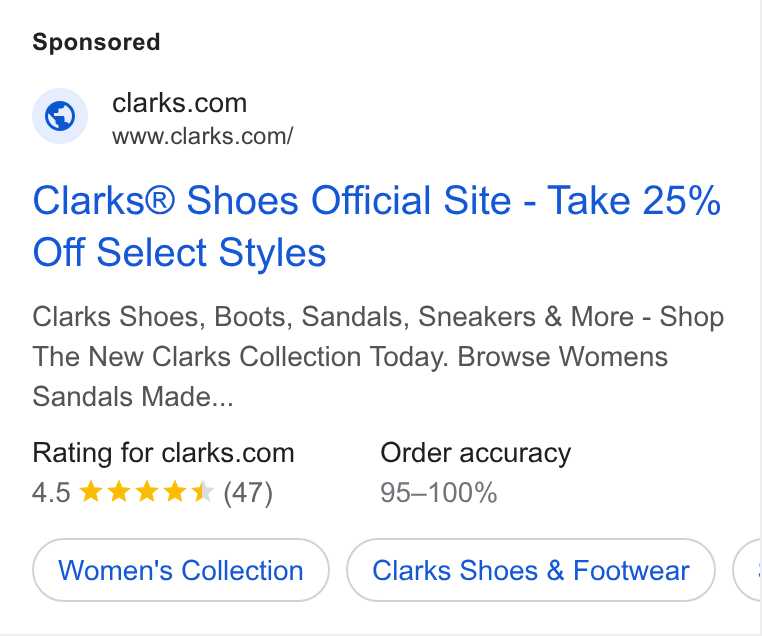Click the second gold rating star
The width and height of the screenshot is (762, 636).
tap(119, 491)
